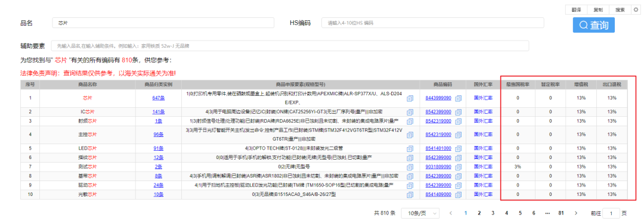Screen dimensions: 644x224
Task: Go to results page 5
Action: point(520,213)
